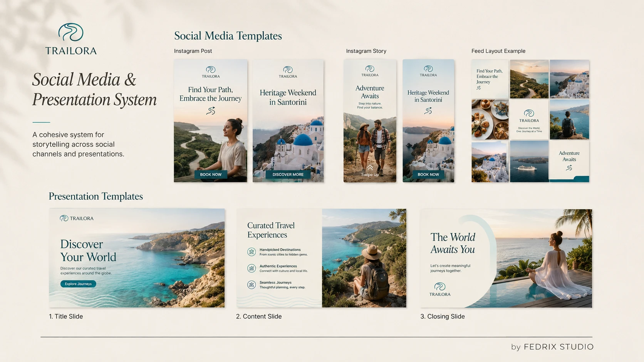Click the Social Media & Presentation System title
644x362 pixels.
click(94, 90)
